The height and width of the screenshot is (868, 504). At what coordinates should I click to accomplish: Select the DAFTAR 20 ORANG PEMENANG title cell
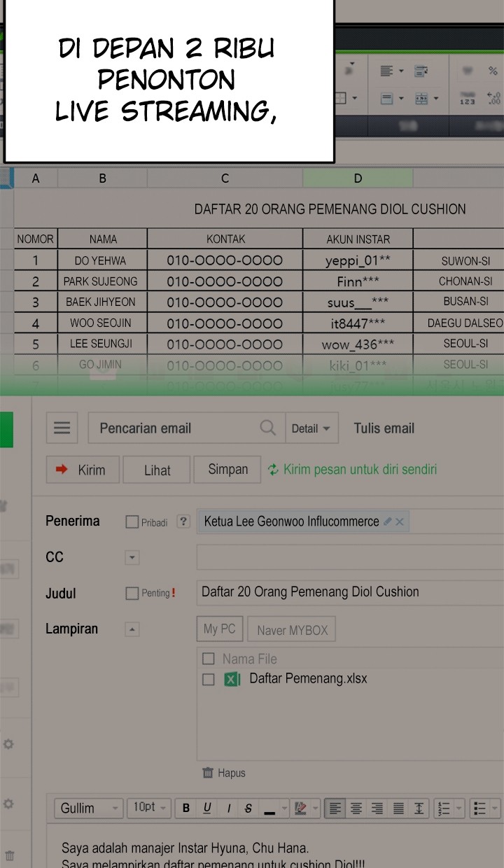point(330,209)
